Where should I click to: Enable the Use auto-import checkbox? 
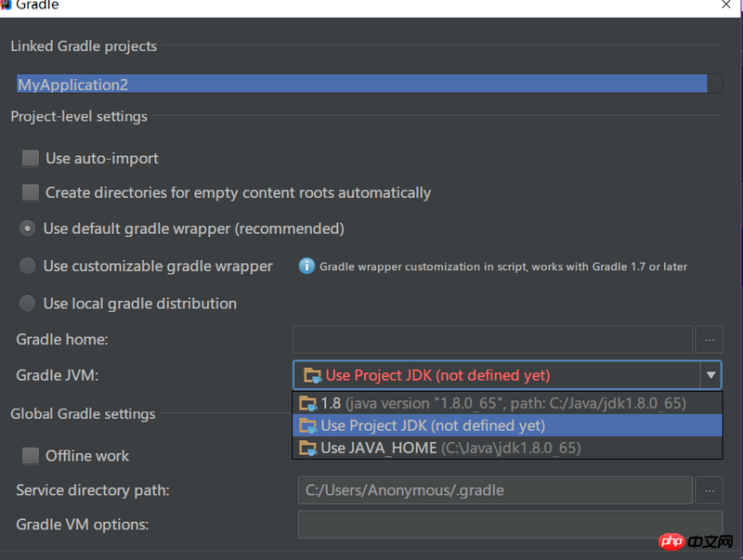click(31, 158)
